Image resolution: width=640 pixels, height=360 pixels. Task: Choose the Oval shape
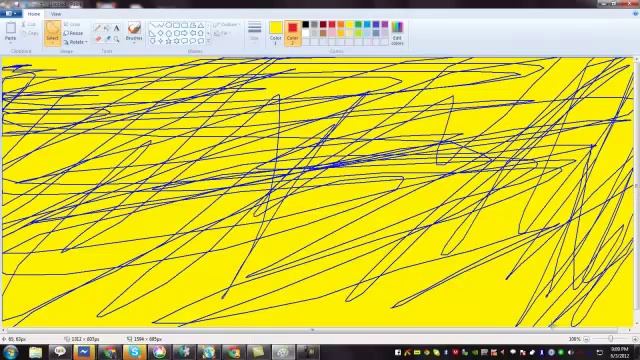click(168, 25)
